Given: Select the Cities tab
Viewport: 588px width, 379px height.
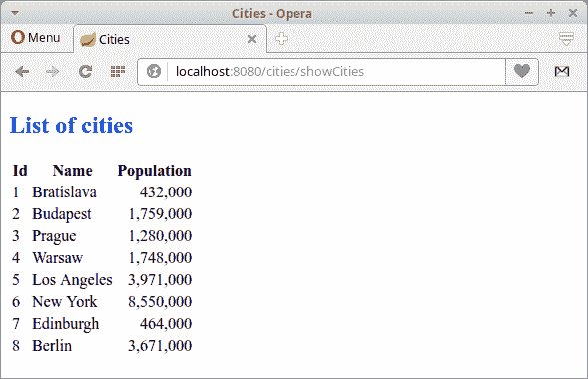Looking at the screenshot, I should click(x=170, y=39).
